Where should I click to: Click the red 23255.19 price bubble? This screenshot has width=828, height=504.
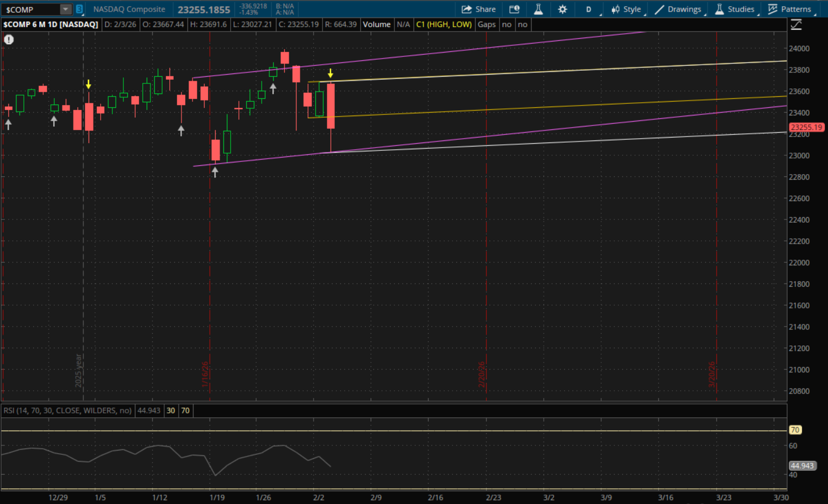point(806,127)
